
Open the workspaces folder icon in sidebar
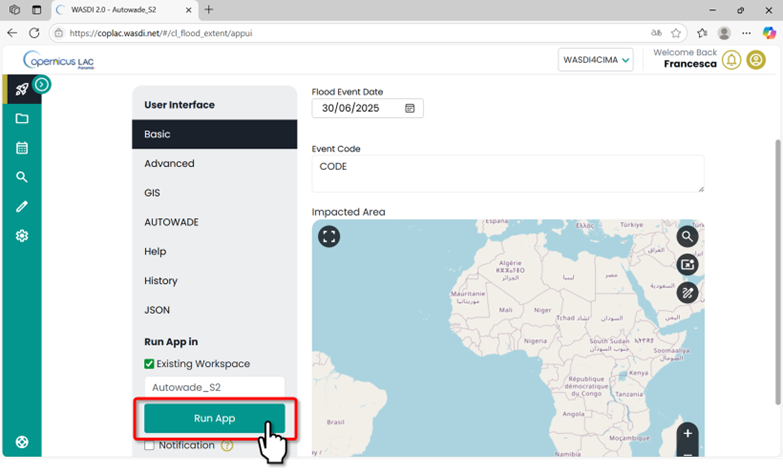[21, 118]
